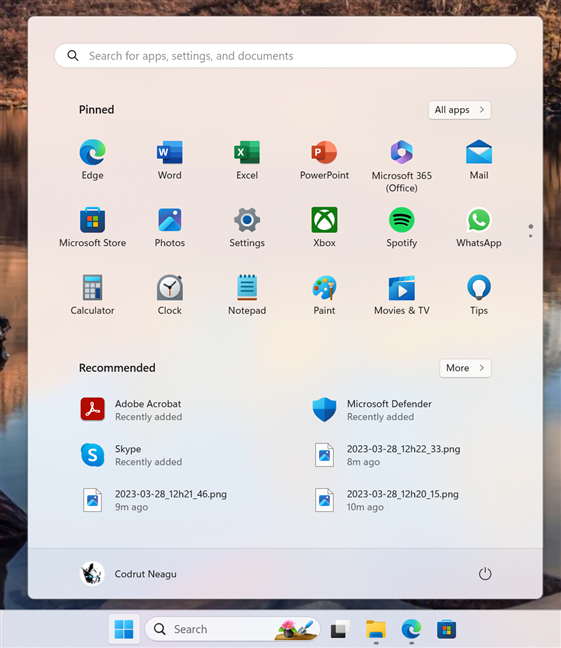The height and width of the screenshot is (648, 561).
Task: Launch Microsoft Store from pinned apps
Action: [x=92, y=227]
